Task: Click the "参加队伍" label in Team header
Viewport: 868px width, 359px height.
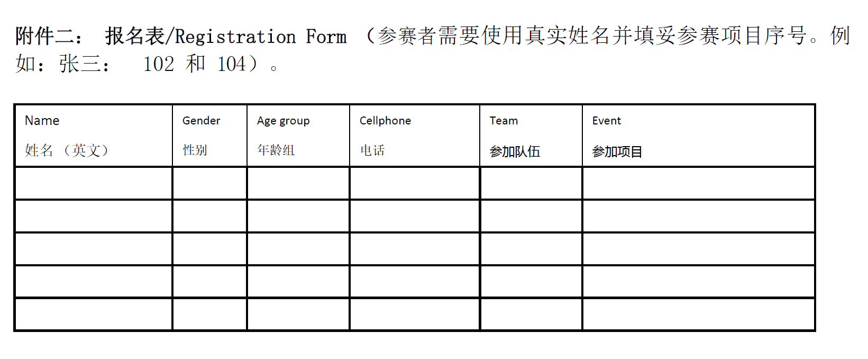Action: pyautogui.click(x=515, y=152)
